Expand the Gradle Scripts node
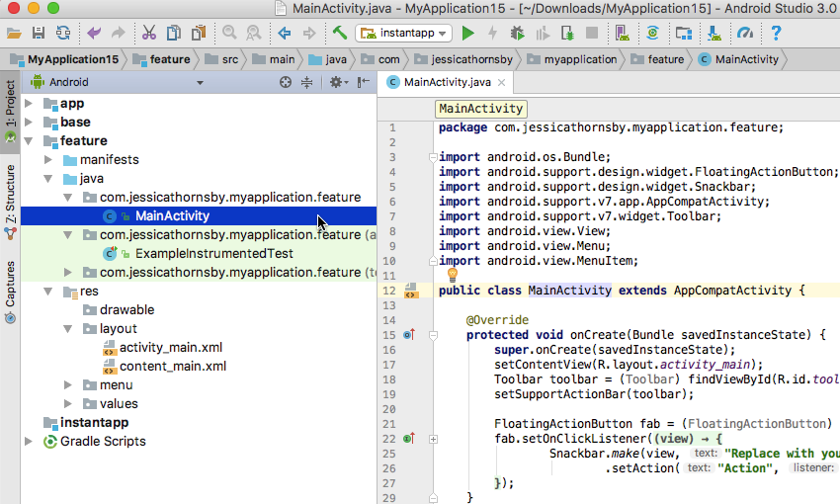Viewport: 840px width, 504px height. [x=29, y=442]
